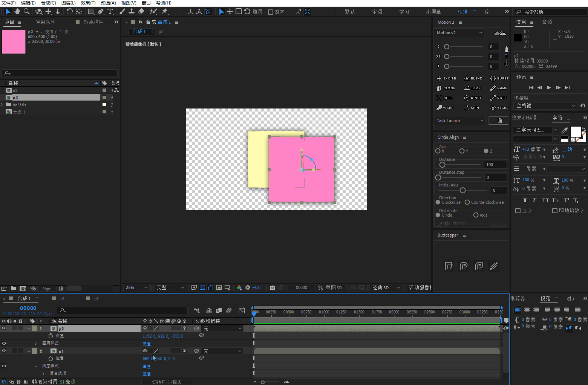Select the Rectangle shape tool

pos(91,12)
